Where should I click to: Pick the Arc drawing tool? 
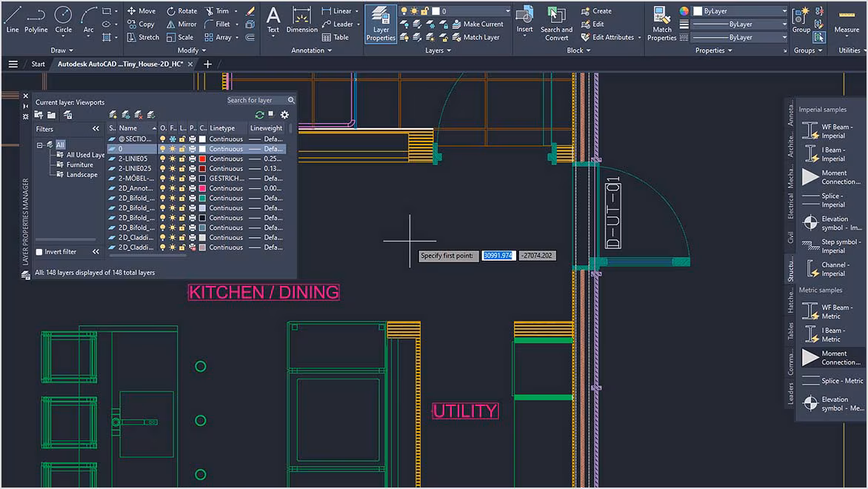(x=88, y=19)
